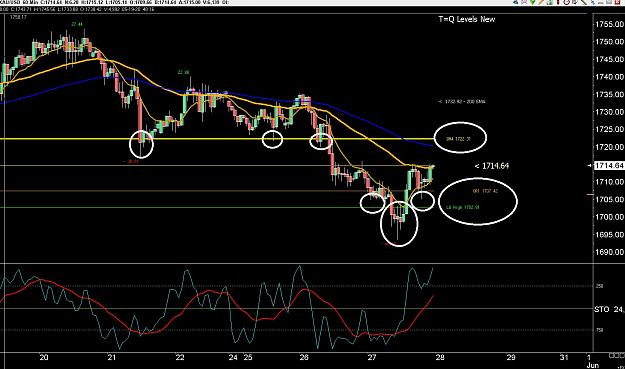Click the 1745.00 price axis label
Image resolution: width=625 pixels, height=369 pixels.
pyautogui.click(x=609, y=59)
